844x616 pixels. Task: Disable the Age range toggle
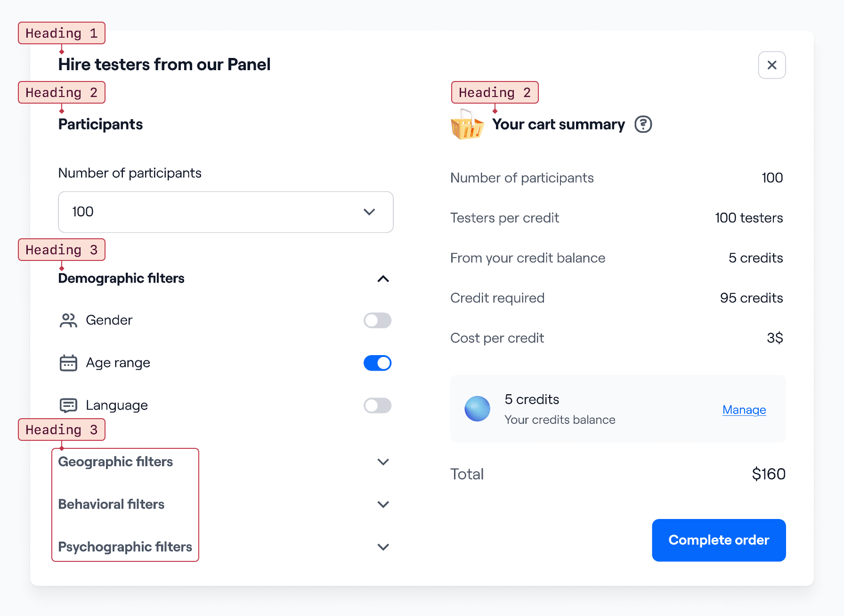point(377,363)
